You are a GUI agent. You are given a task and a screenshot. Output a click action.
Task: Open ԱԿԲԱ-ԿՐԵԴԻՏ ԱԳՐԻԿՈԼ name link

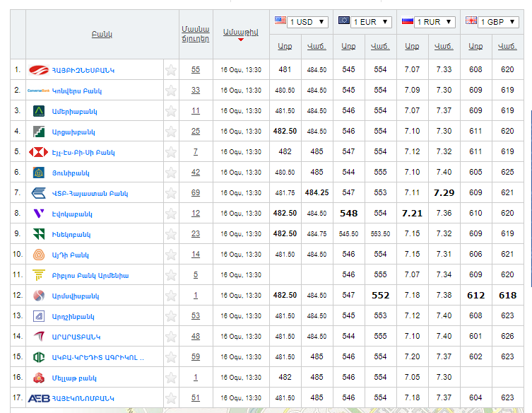click(97, 357)
